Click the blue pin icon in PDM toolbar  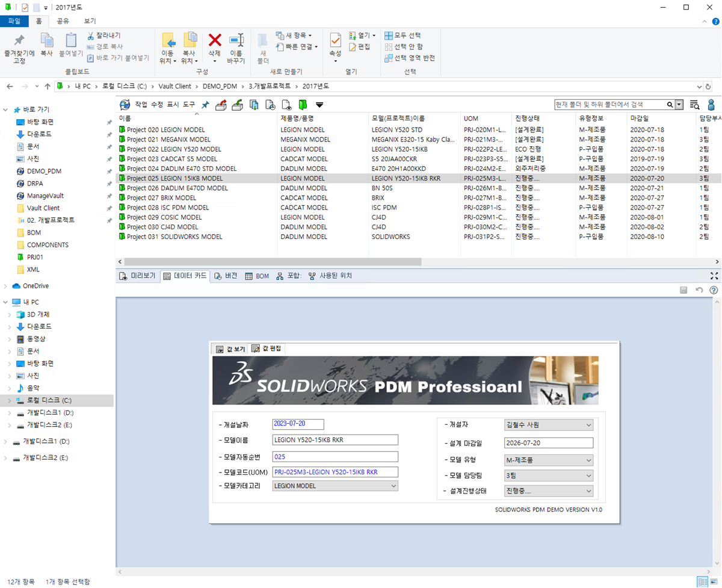coord(205,105)
